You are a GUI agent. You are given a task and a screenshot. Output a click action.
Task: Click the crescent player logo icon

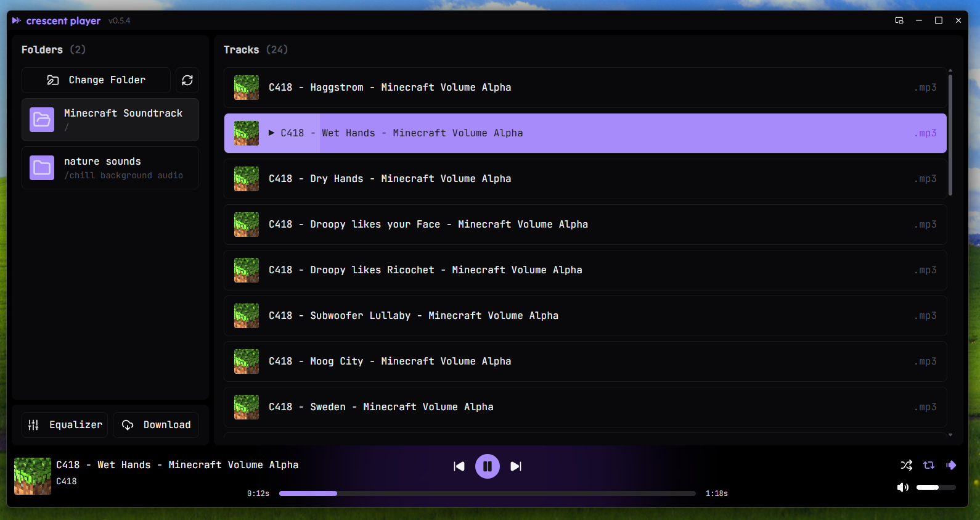(x=16, y=20)
